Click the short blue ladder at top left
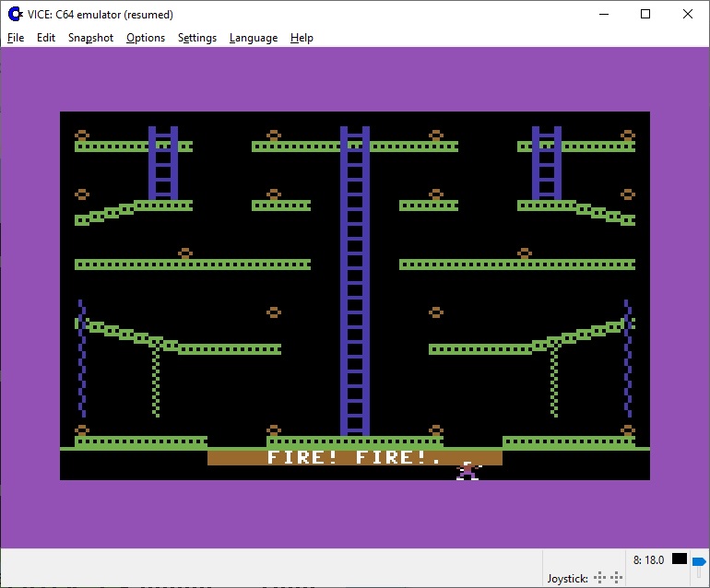 [x=163, y=163]
